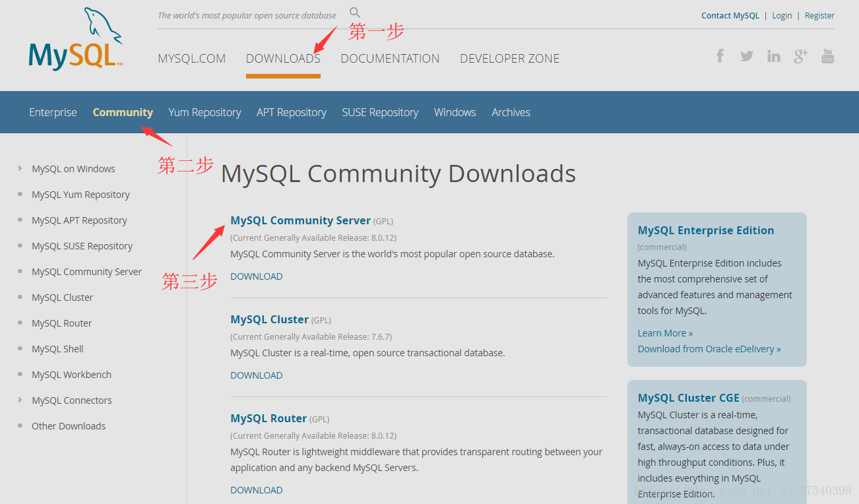The height and width of the screenshot is (504, 859).
Task: Click Contact MySQL link
Action: coord(730,15)
